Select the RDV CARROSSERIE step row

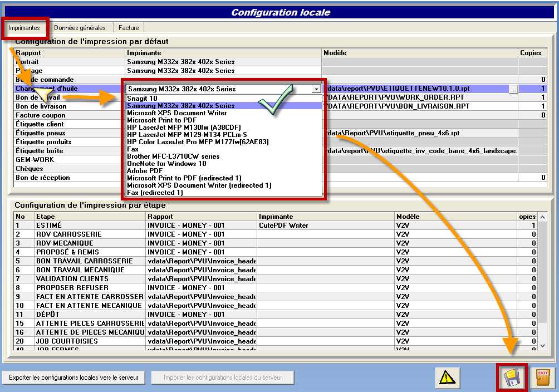pyautogui.click(x=276, y=234)
